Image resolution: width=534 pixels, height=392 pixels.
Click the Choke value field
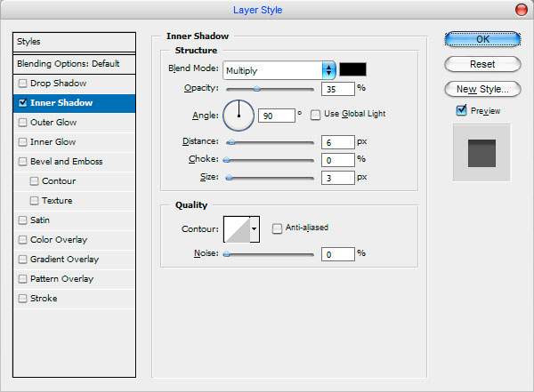click(338, 160)
